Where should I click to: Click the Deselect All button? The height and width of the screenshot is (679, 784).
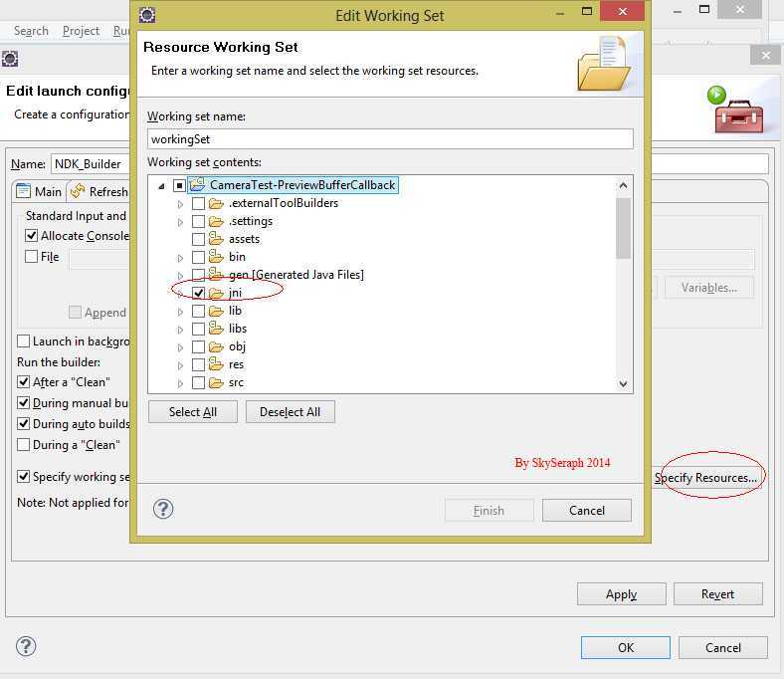(x=290, y=412)
